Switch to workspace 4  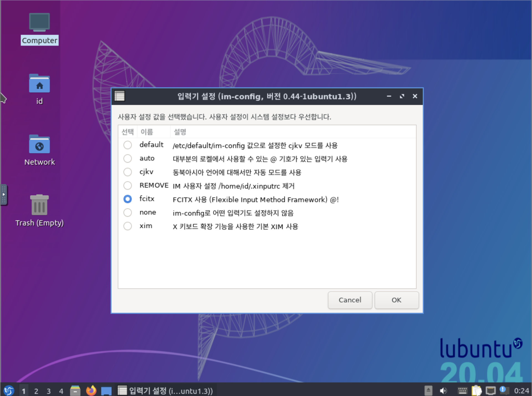[x=61, y=391]
